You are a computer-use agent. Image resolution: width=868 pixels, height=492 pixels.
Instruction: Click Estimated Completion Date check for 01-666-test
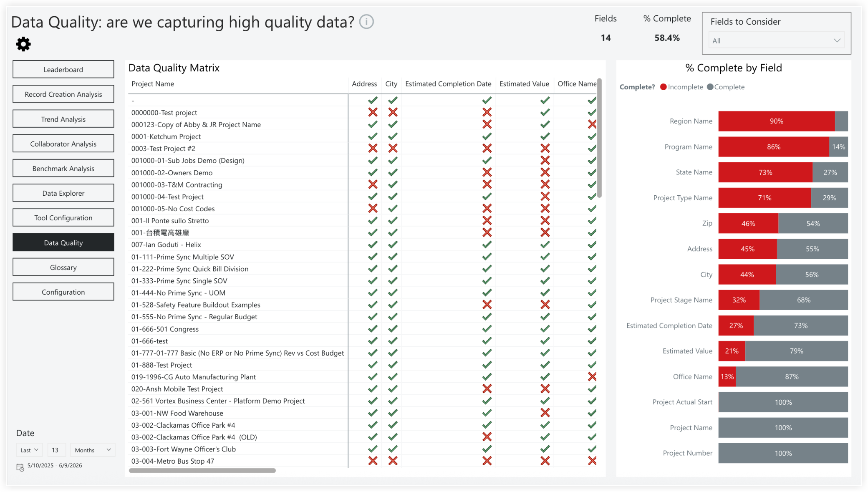(x=487, y=341)
